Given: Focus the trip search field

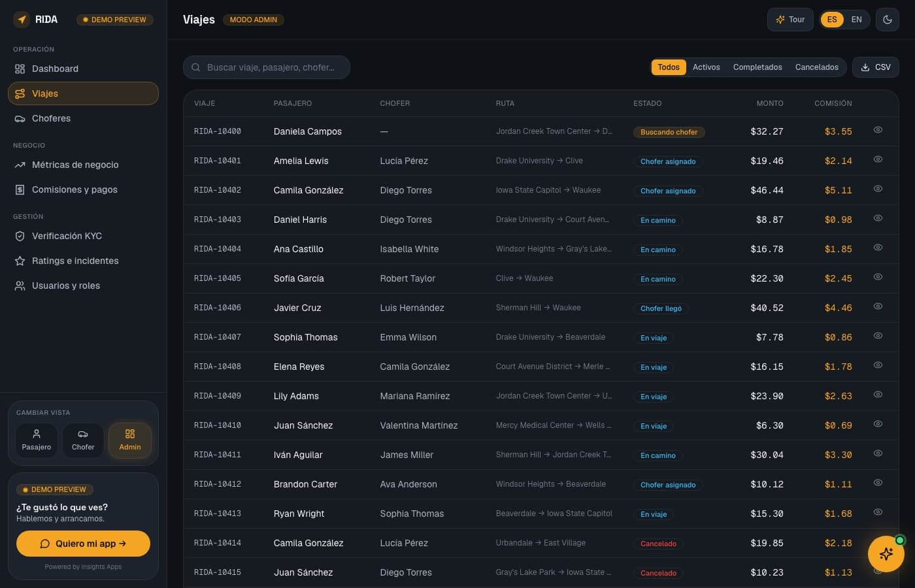Looking at the screenshot, I should point(267,67).
